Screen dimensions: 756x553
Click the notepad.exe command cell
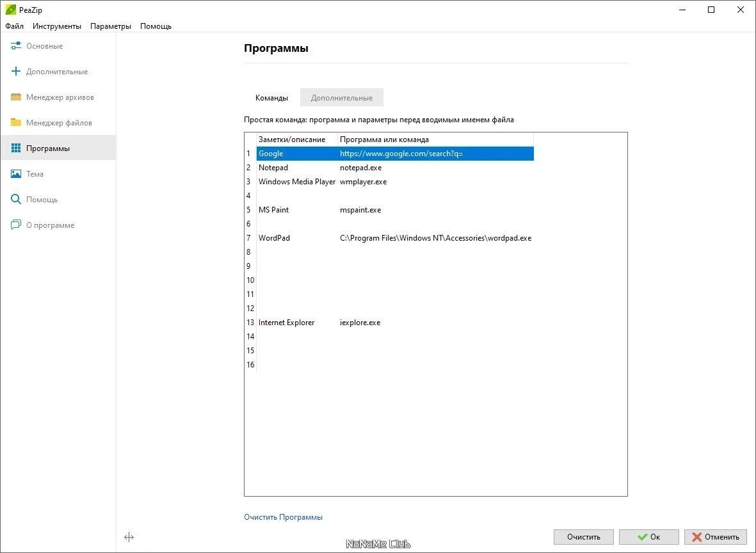436,167
